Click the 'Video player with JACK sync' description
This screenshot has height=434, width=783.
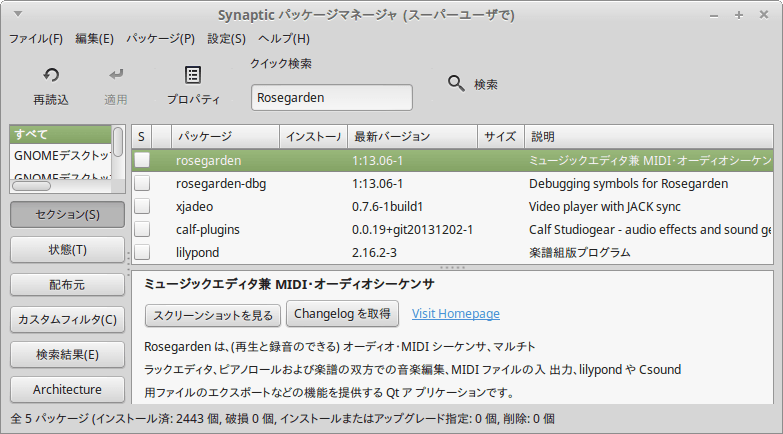[x=605, y=207]
